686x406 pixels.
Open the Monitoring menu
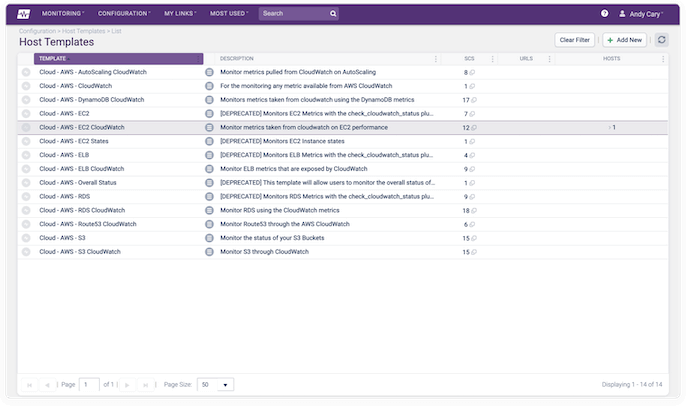[63, 14]
